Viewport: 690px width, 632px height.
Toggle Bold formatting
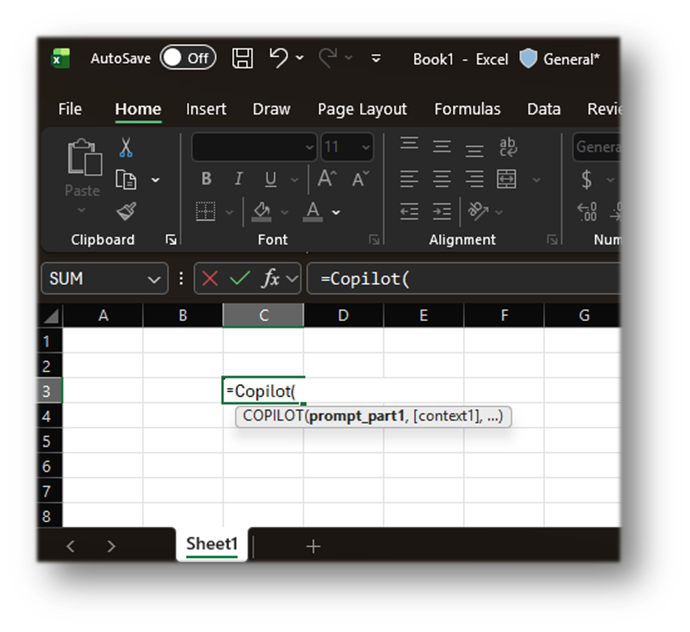coord(206,179)
